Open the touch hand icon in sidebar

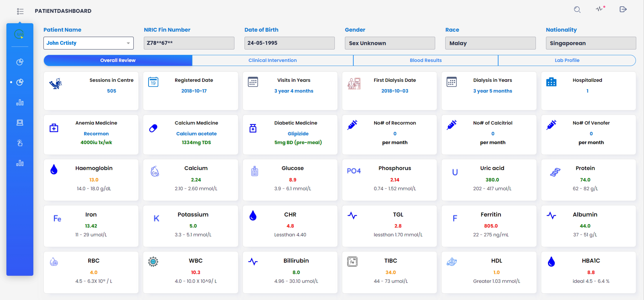coord(20,143)
